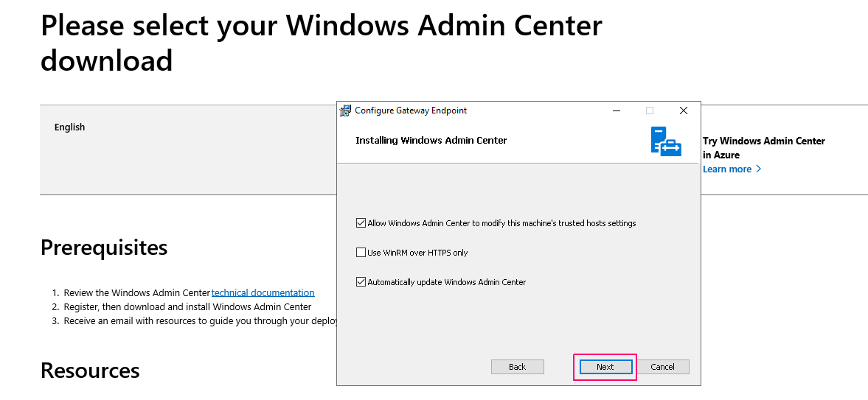Image resolution: width=868 pixels, height=400 pixels.
Task: Close the Configure Gateway Endpoint window
Action: click(x=683, y=110)
